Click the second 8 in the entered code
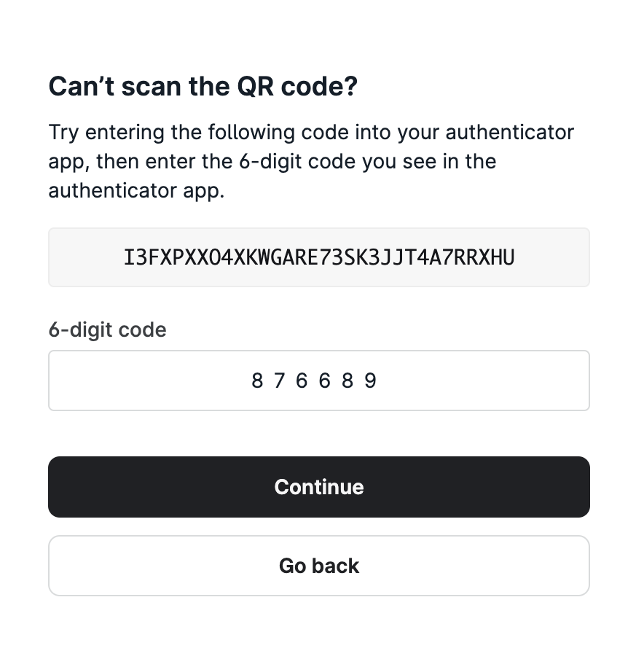This screenshot has width=644, height=659. [x=347, y=381]
